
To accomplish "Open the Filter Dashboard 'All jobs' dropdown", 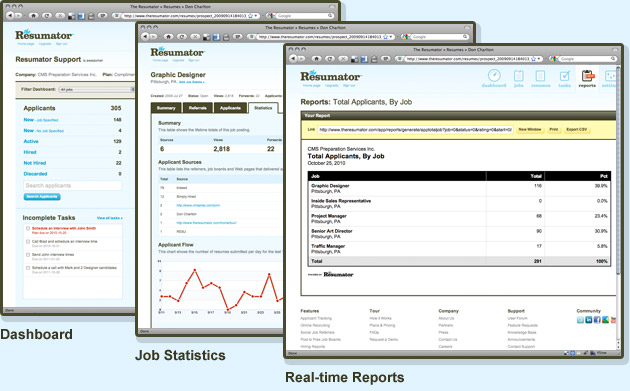I will point(96,89).
